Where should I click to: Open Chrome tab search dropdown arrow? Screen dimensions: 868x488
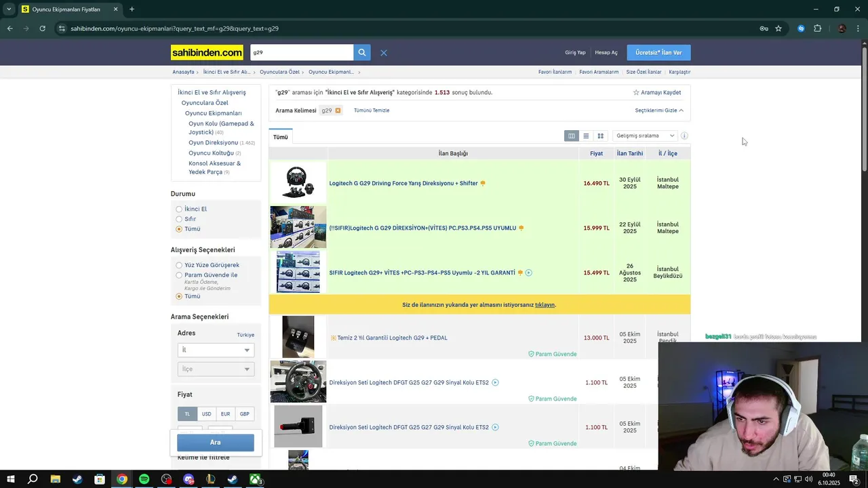[9, 9]
